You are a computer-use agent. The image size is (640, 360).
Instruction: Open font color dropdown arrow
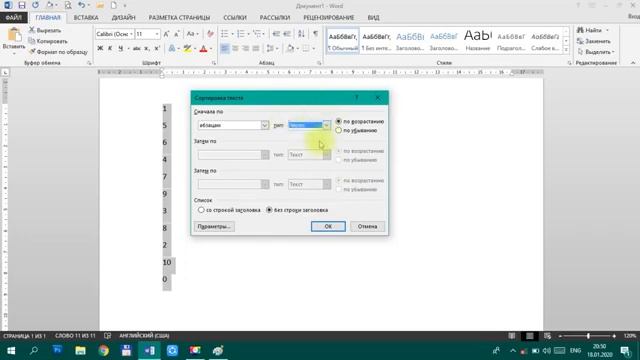pos(211,49)
